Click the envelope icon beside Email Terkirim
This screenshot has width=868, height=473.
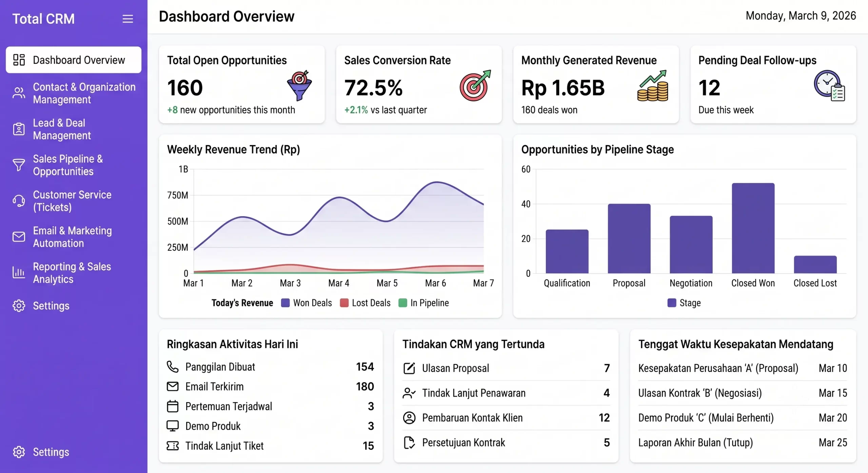(173, 386)
